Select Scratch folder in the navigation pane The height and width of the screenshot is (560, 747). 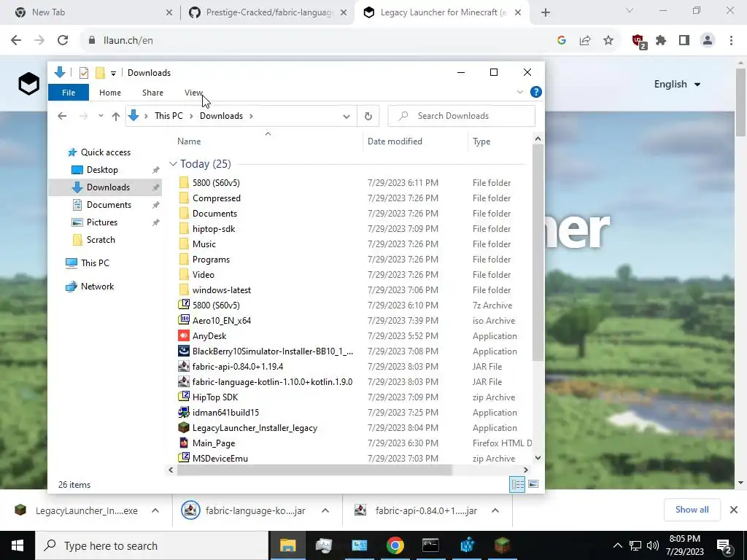(x=101, y=239)
